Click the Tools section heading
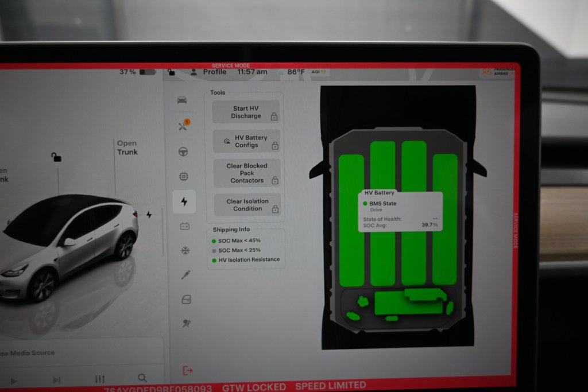 coord(218,92)
